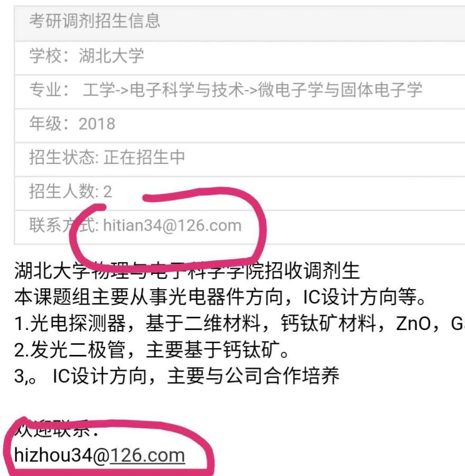Click the 湖北大学物理与电子科学学院招收调剂生 heading
Viewport: 465px width, 476px height.
point(187,270)
